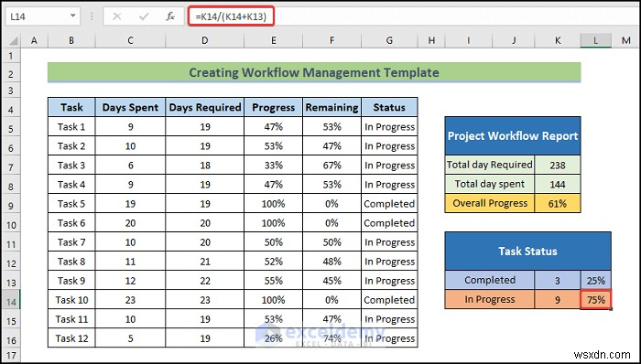Click the Enter checkmark formula bar icon
This screenshot has width=641, height=364.
[144, 16]
